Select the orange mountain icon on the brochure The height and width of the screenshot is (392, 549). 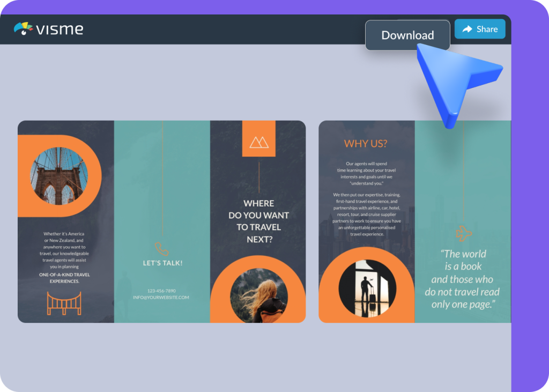(x=258, y=142)
